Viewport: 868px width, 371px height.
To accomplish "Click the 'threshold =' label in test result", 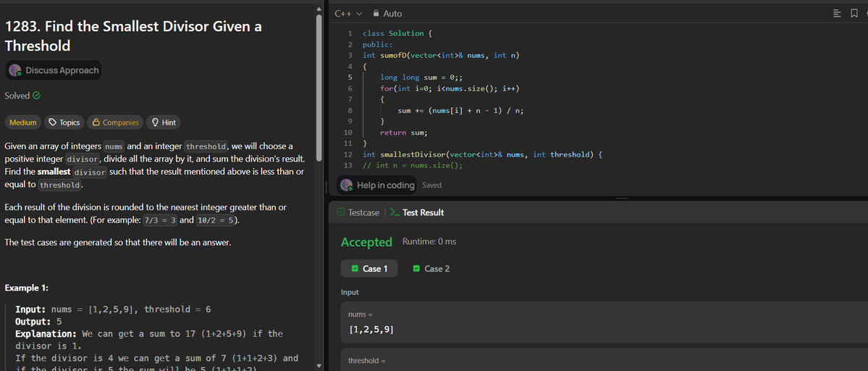I will tap(366, 361).
